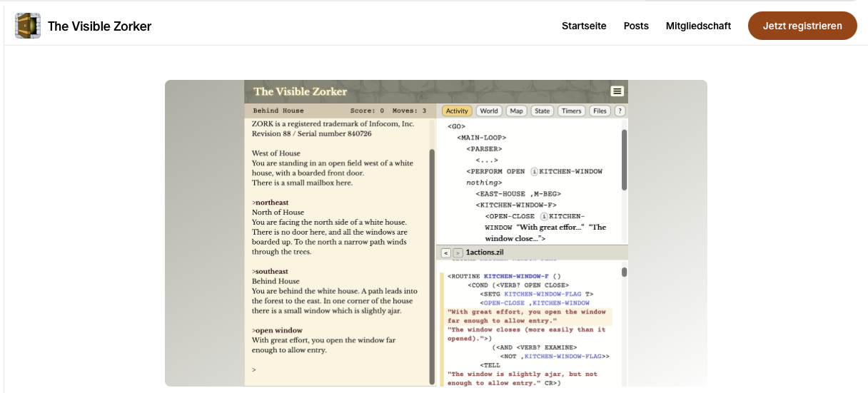Click the info icon in the OPEN-CLOSE line
This screenshot has width=868, height=393.
[x=544, y=216]
